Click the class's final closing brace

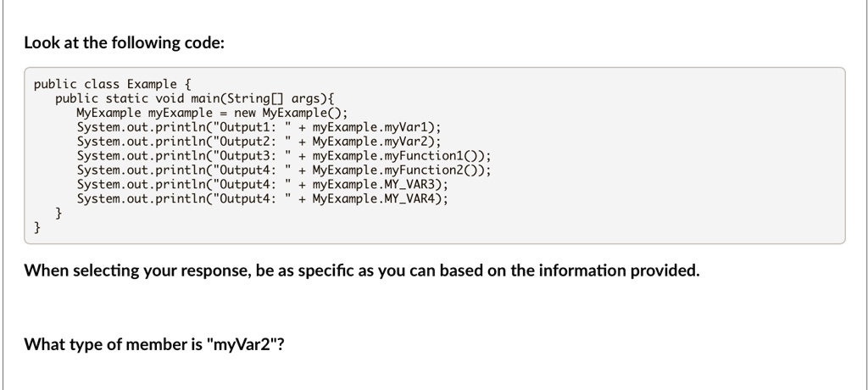point(37,228)
